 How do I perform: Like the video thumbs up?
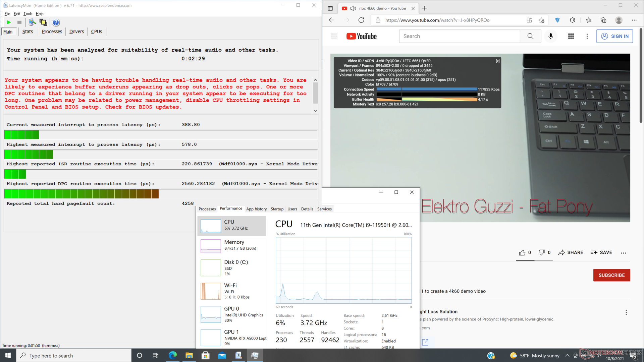pyautogui.click(x=525, y=252)
